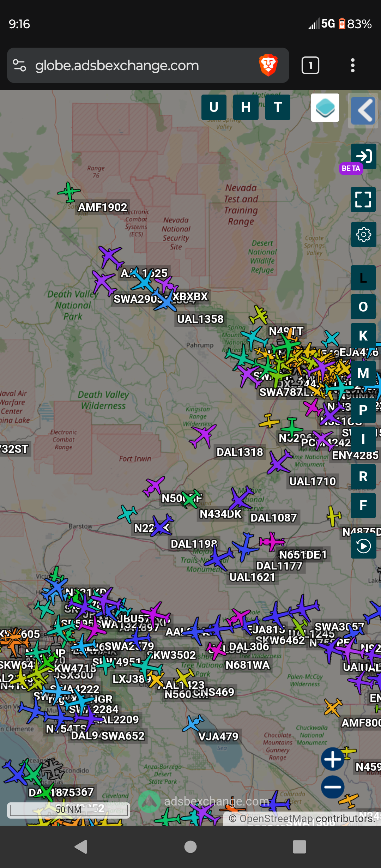Image resolution: width=381 pixels, height=868 pixels.
Task: Click the pink plane near N651DE1
Action: (x=272, y=541)
